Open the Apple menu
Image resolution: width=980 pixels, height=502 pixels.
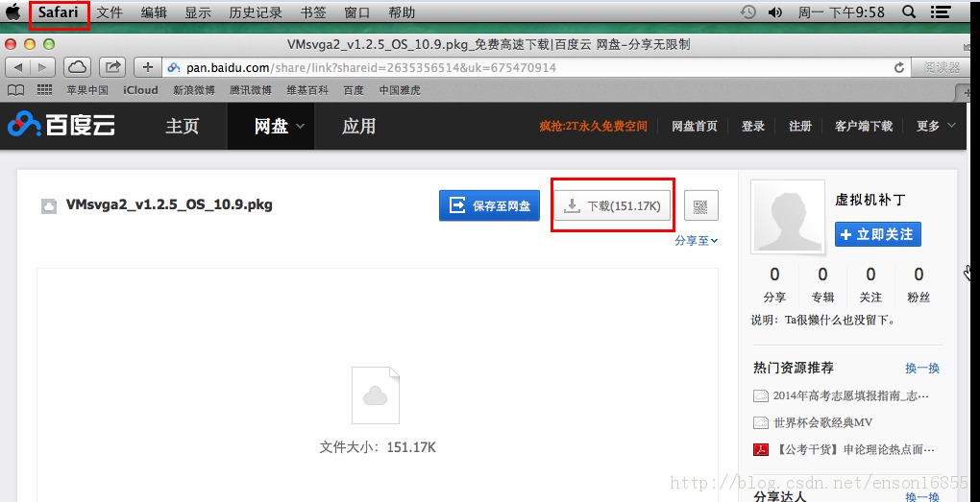(x=12, y=12)
